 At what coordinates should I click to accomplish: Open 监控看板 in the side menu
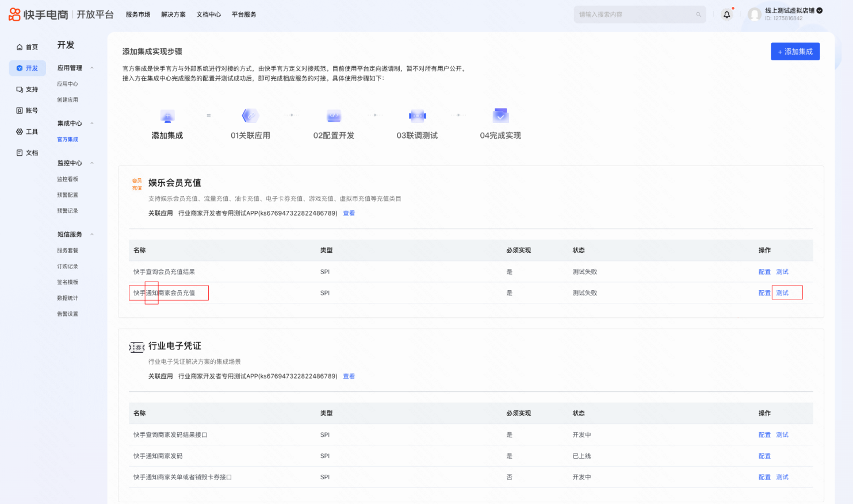click(67, 179)
